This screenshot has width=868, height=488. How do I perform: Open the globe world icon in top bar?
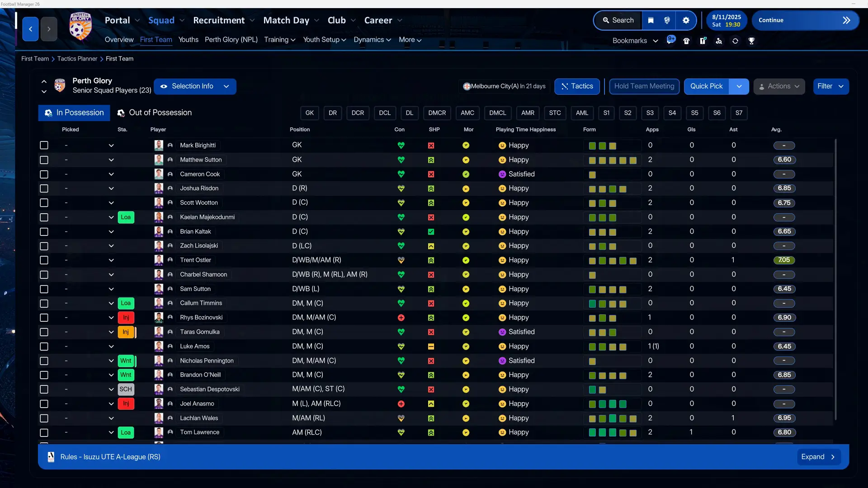pyautogui.click(x=667, y=20)
